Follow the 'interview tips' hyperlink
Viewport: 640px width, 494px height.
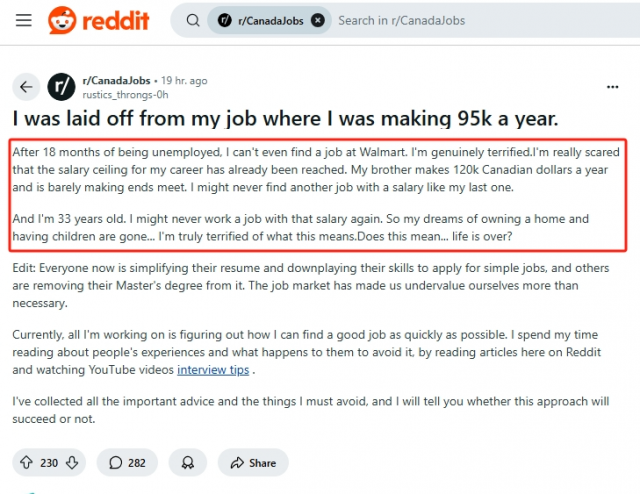pos(214,370)
